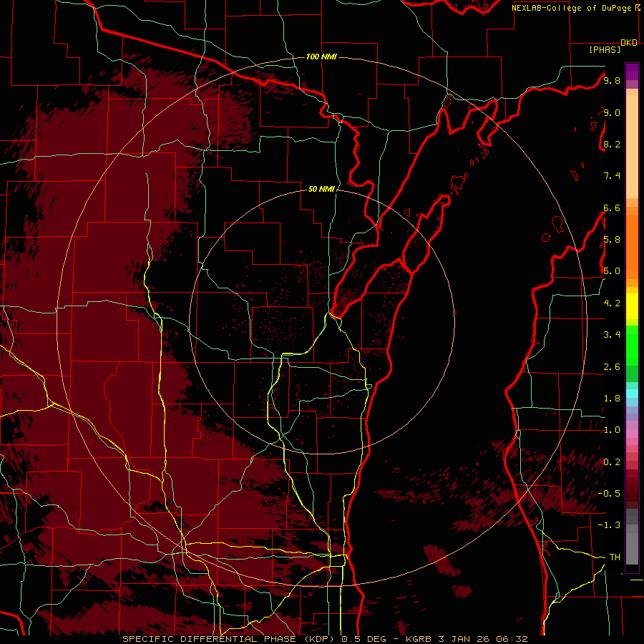Click the DKD product label

[x=629, y=43]
